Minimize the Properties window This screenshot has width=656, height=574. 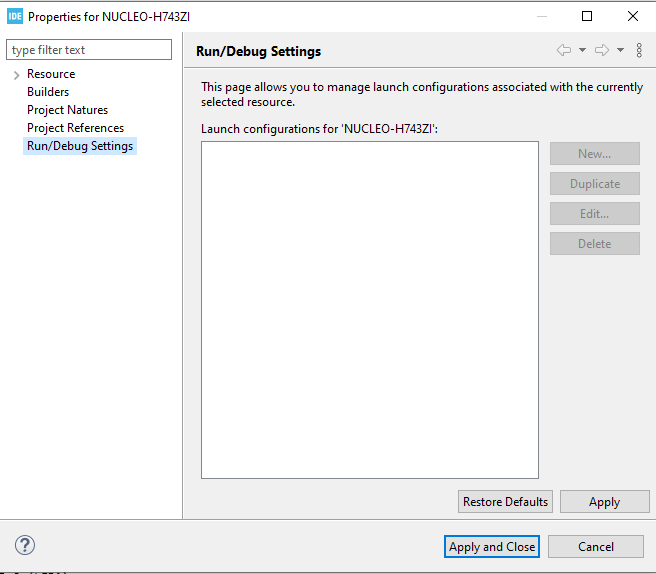pos(542,16)
